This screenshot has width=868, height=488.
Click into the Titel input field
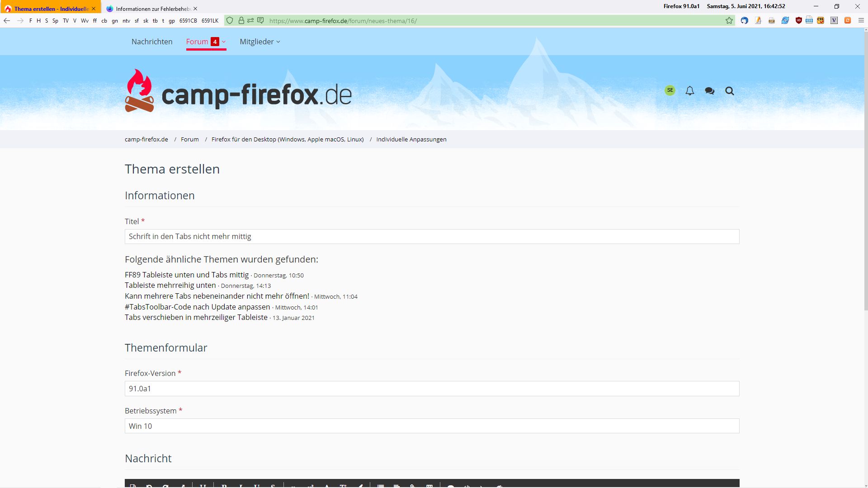point(432,236)
